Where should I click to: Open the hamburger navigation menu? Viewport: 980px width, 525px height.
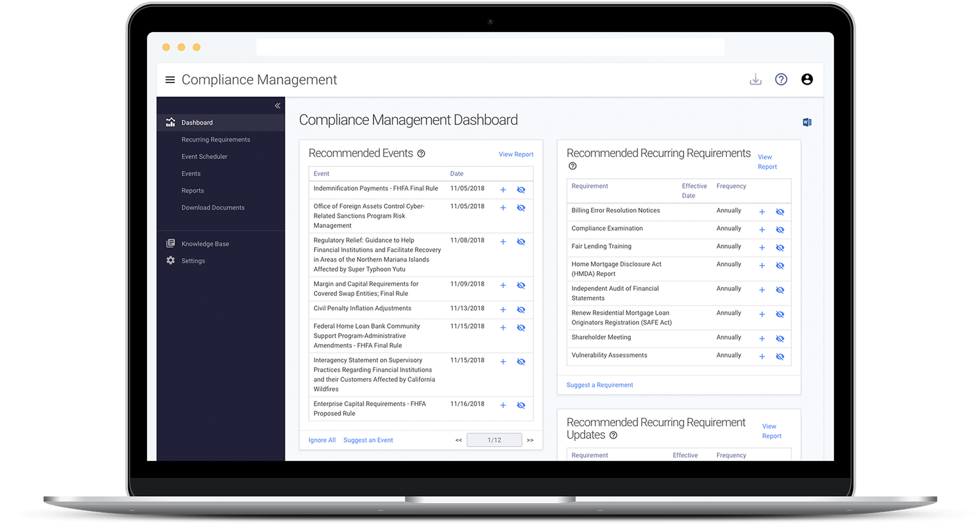[x=169, y=80]
